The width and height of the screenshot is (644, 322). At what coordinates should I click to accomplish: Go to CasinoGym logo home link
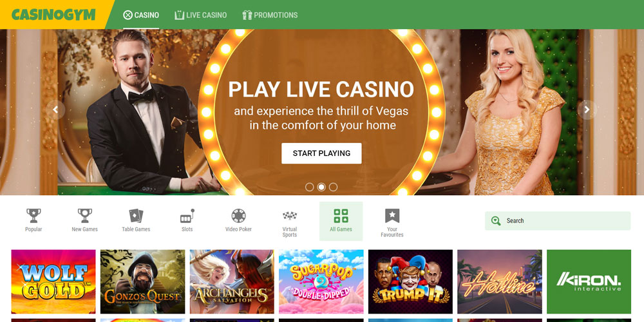53,15
